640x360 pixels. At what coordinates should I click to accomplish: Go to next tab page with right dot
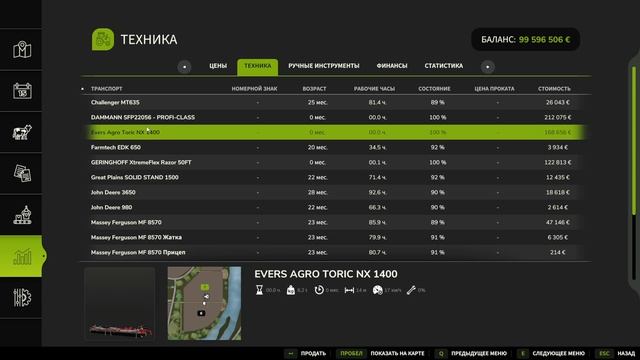[x=487, y=67]
